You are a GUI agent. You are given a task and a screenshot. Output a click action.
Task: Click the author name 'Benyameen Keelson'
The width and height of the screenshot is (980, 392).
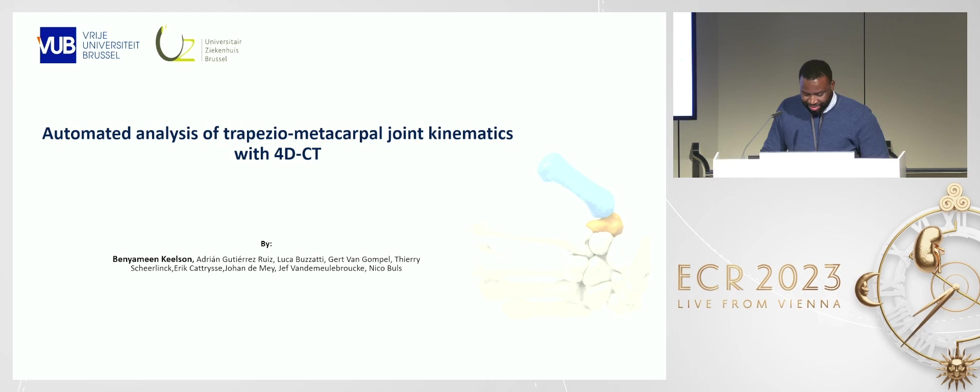click(x=152, y=259)
